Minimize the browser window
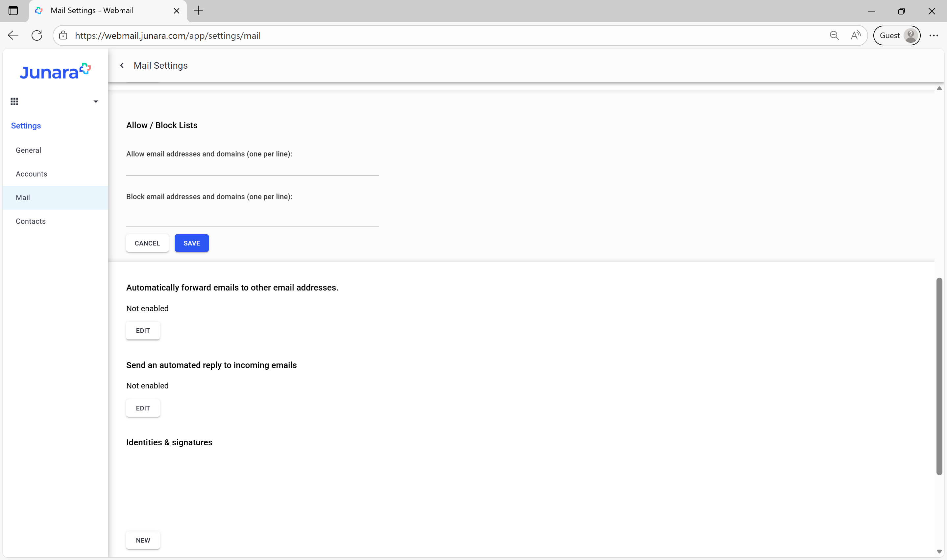The image size is (947, 560). (x=871, y=11)
